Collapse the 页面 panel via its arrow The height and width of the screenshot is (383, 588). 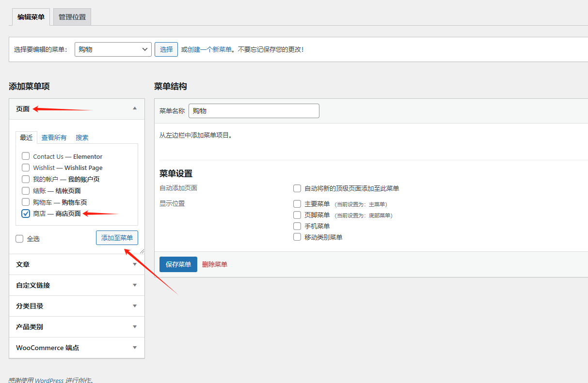[x=135, y=109]
